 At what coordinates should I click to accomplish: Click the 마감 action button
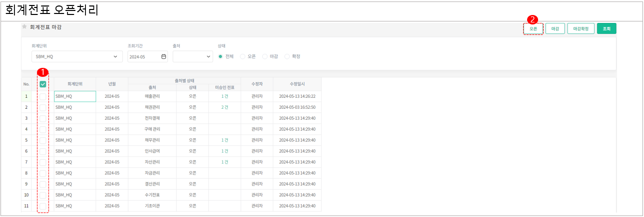pos(555,29)
